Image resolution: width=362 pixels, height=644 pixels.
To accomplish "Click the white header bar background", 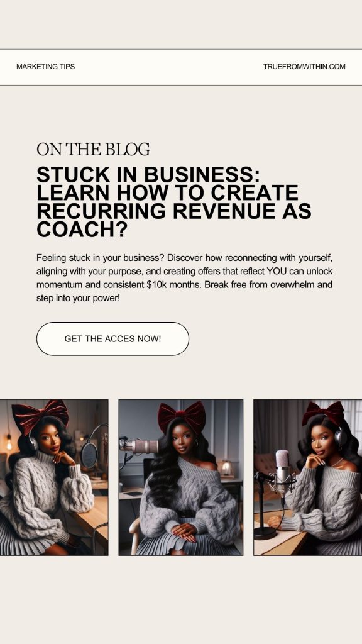I will click(181, 67).
